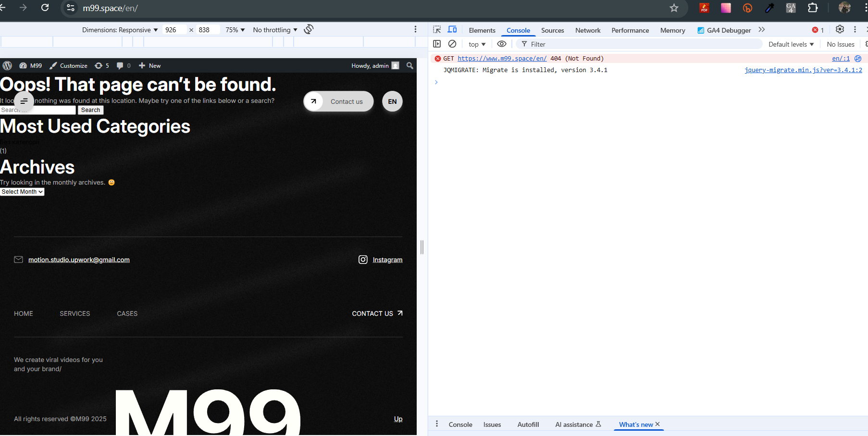The image size is (868, 436).
Task: Switch to AI assistance drawer tab
Action: (x=578, y=424)
